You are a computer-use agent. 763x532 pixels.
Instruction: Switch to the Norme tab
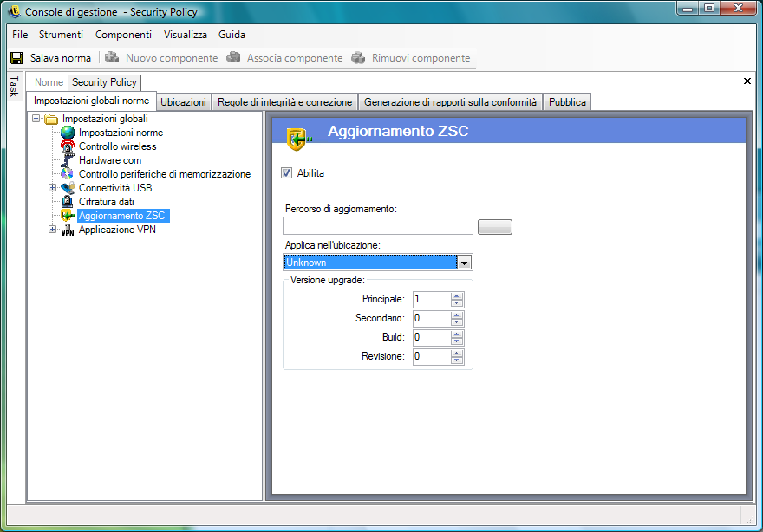(49, 82)
